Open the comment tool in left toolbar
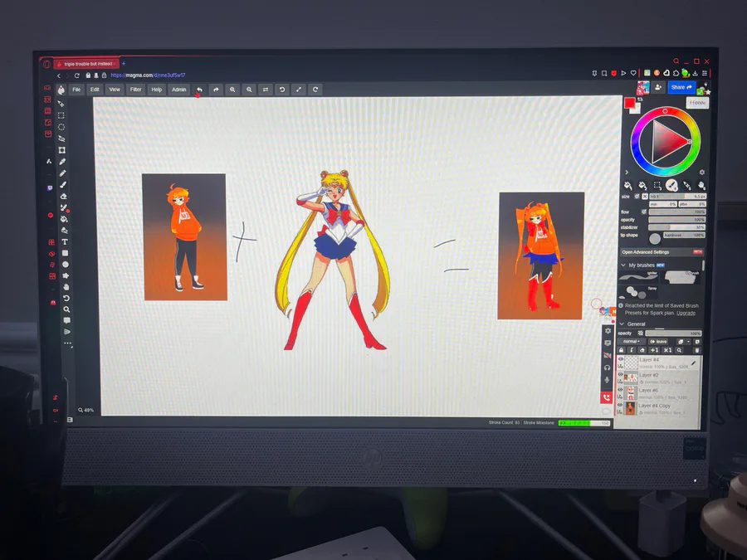Image resolution: width=747 pixels, height=560 pixels. 66,320
